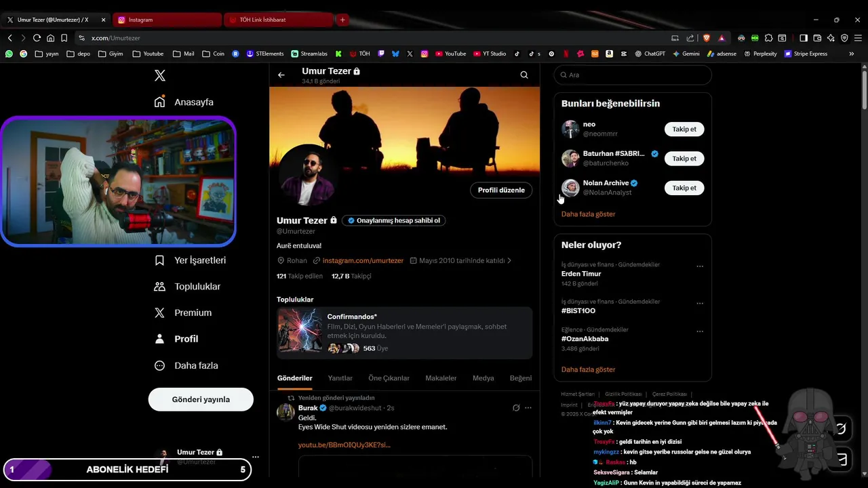Open the browser hamburger menu

click(x=858, y=38)
